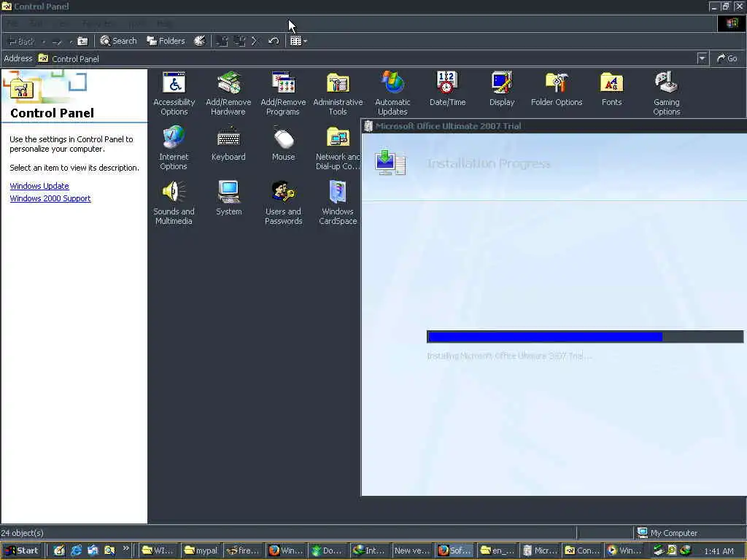This screenshot has width=747, height=560.
Task: Click the Copy To toolbar icon
Action: pos(239,42)
